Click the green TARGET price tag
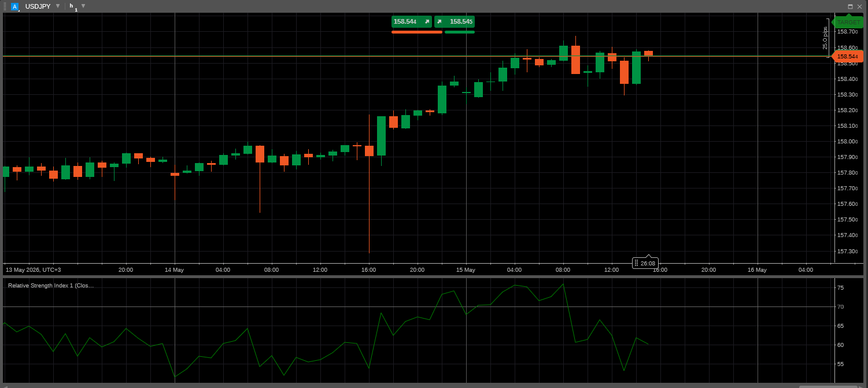This screenshot has width=868, height=388. point(848,22)
